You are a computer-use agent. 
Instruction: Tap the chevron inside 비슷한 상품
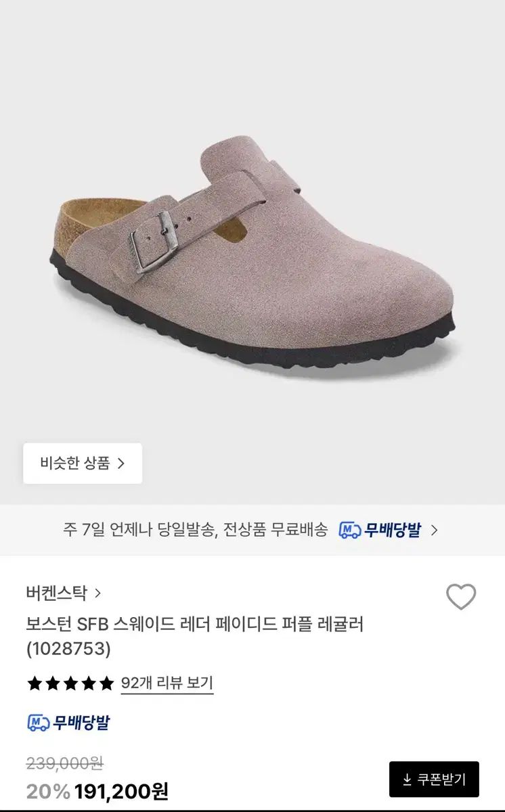click(121, 464)
